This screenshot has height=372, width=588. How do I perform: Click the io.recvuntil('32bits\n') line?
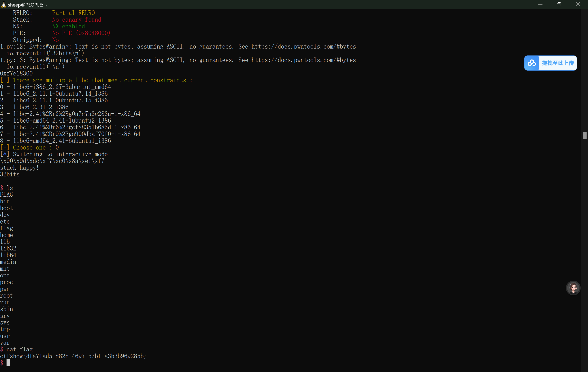tap(45, 53)
